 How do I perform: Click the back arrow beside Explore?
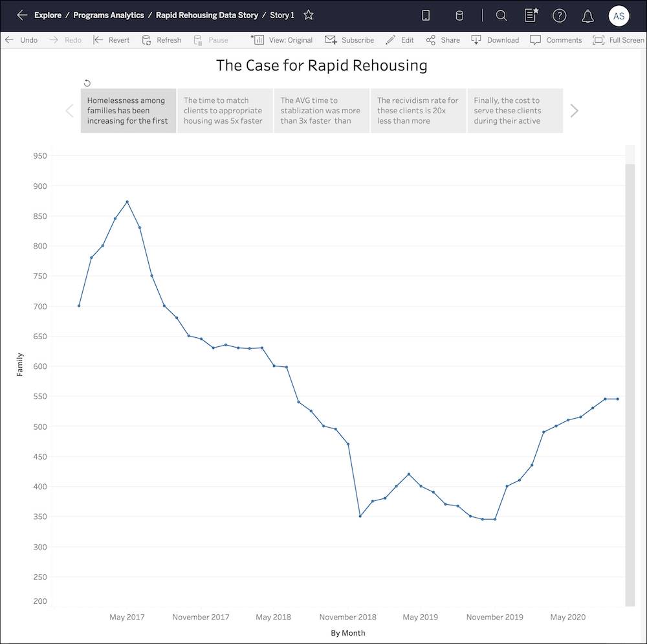[22, 16]
